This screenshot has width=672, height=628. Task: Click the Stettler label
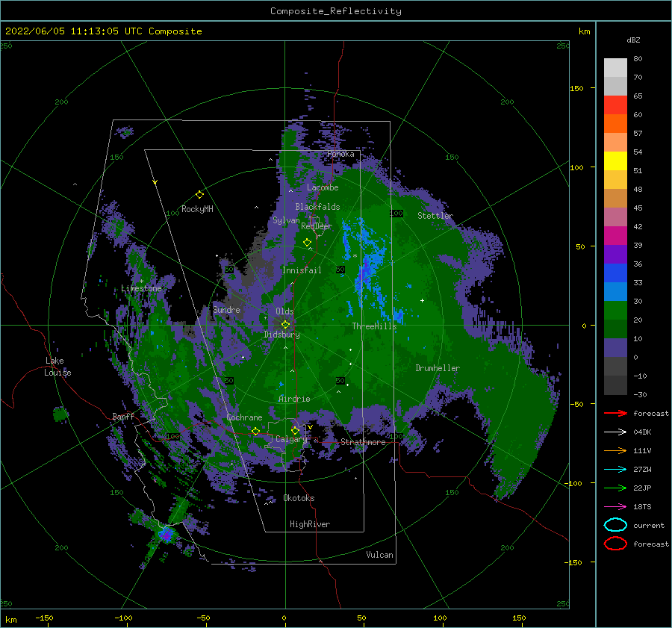435,216
